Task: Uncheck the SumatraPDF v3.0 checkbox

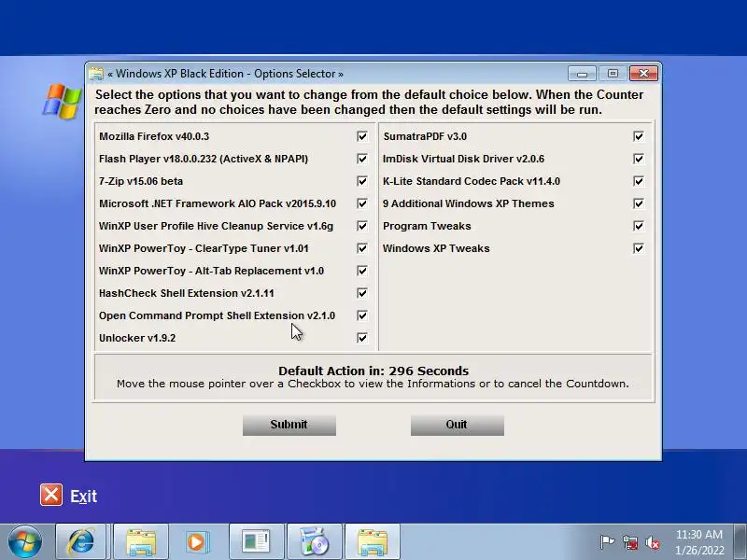Action: (x=639, y=136)
